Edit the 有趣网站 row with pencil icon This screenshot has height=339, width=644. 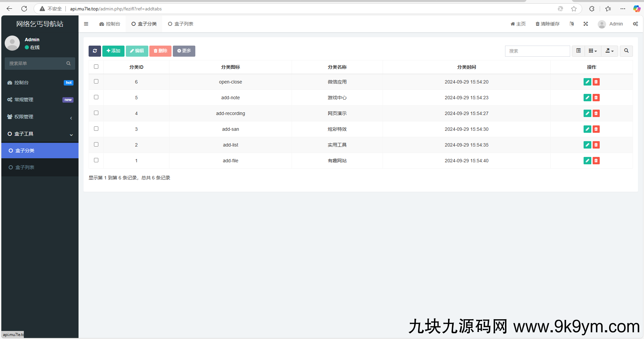[587, 161]
